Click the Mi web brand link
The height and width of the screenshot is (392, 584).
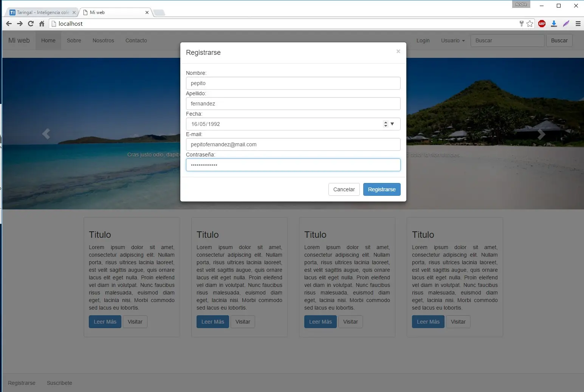point(19,40)
